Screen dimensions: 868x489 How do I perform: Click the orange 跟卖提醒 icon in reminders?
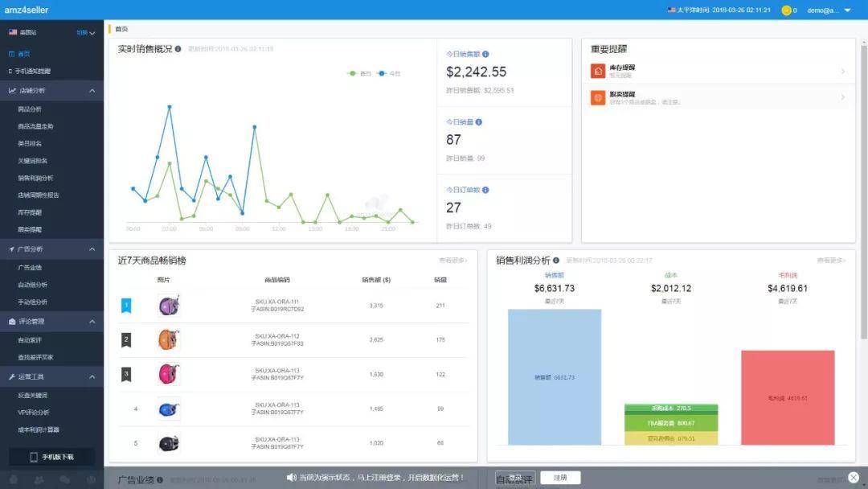[598, 98]
